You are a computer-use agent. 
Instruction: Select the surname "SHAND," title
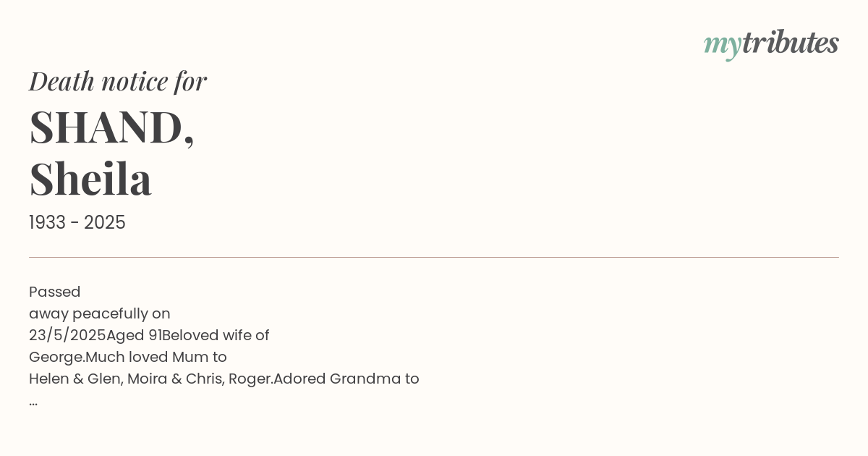point(112,127)
